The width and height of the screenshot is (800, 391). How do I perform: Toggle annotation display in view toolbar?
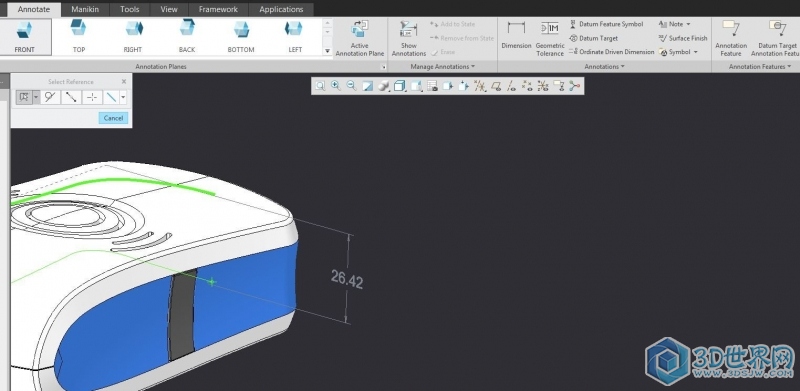tap(559, 86)
